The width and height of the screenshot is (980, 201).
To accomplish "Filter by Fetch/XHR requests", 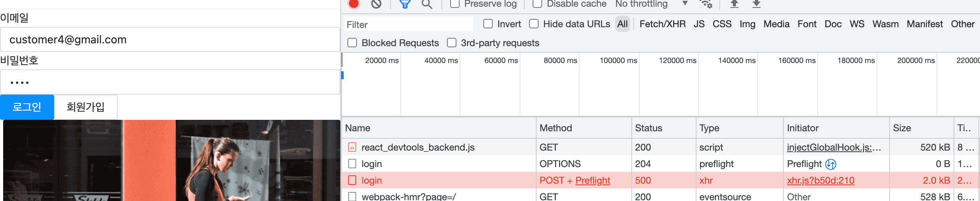I will tap(662, 24).
